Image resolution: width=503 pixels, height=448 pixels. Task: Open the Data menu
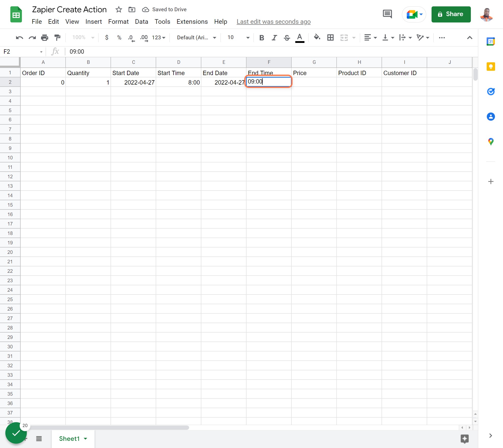pos(141,22)
